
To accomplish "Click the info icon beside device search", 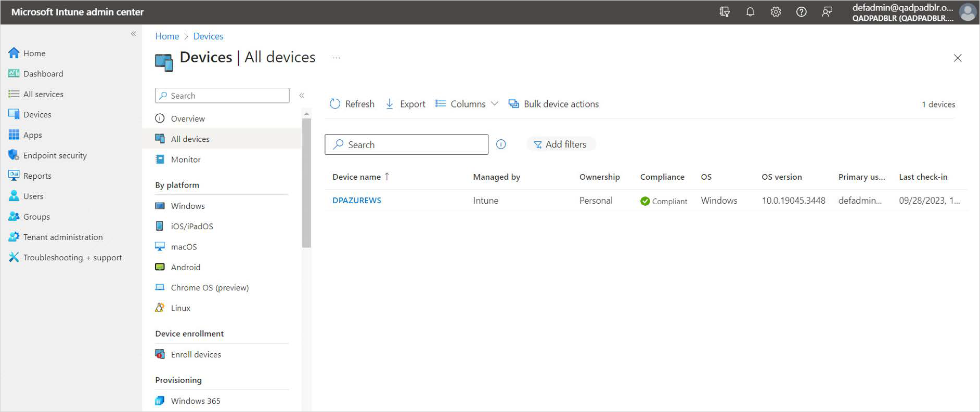I will tap(501, 144).
